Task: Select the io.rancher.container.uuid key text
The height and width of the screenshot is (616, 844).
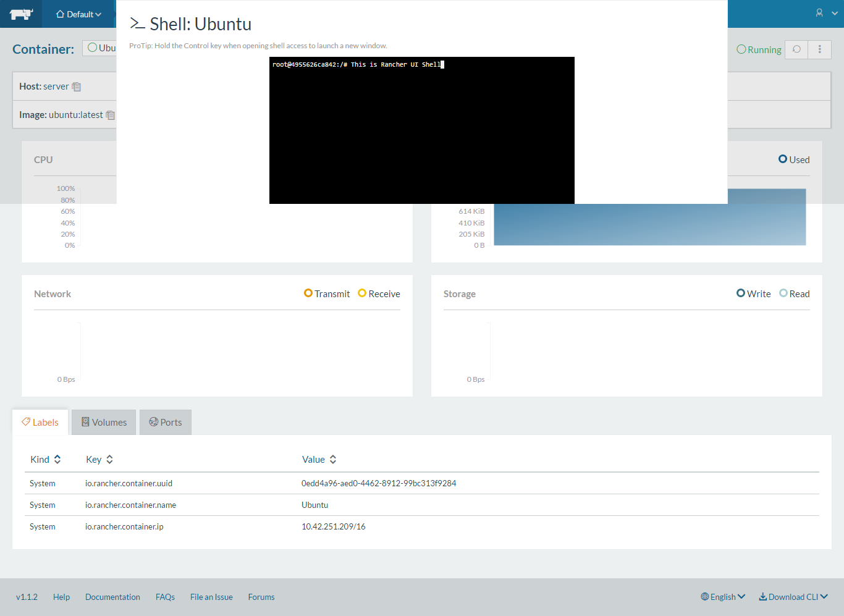Action: pos(129,483)
